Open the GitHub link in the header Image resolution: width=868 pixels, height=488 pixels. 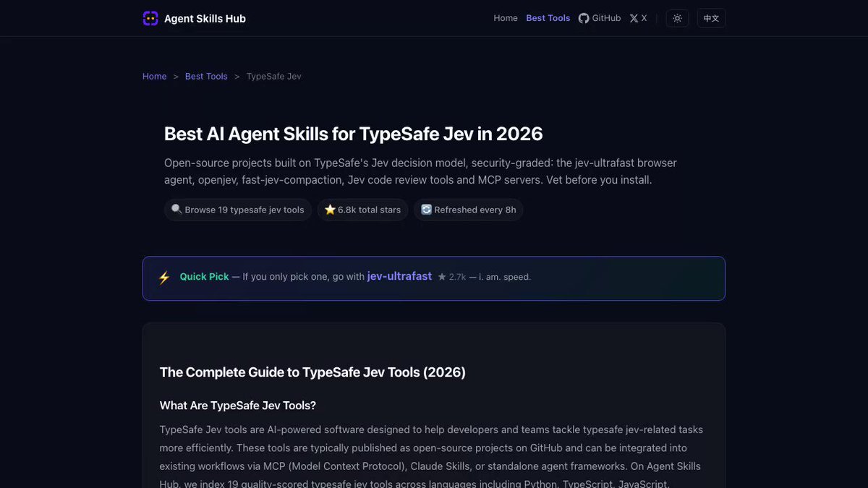(x=600, y=18)
